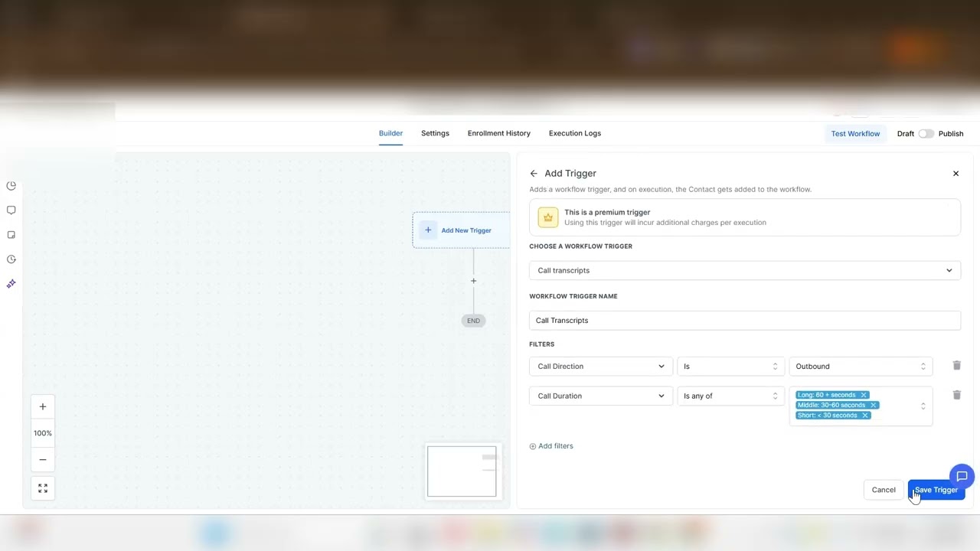
Task: Open the sticky note sidebar icon
Action: coord(11,235)
